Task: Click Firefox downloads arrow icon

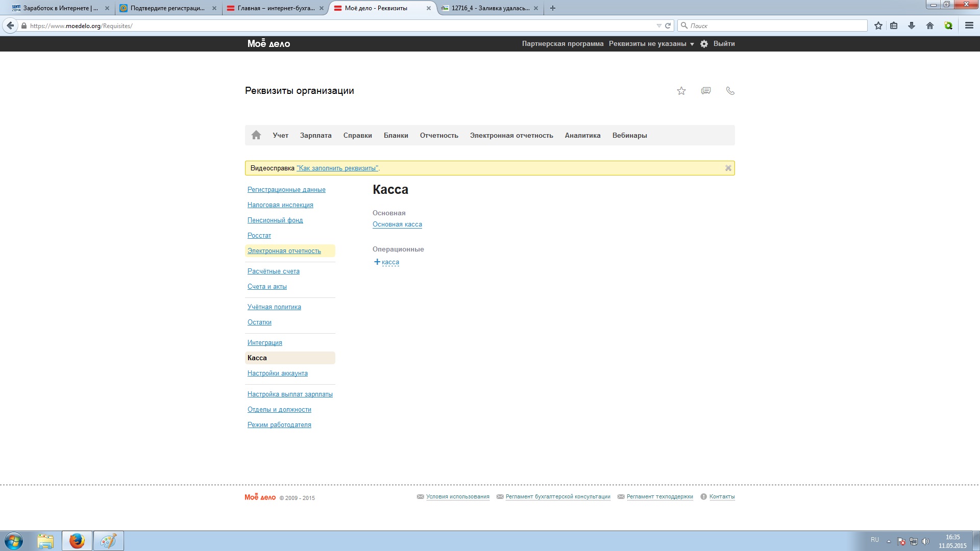Action: pos(912,26)
